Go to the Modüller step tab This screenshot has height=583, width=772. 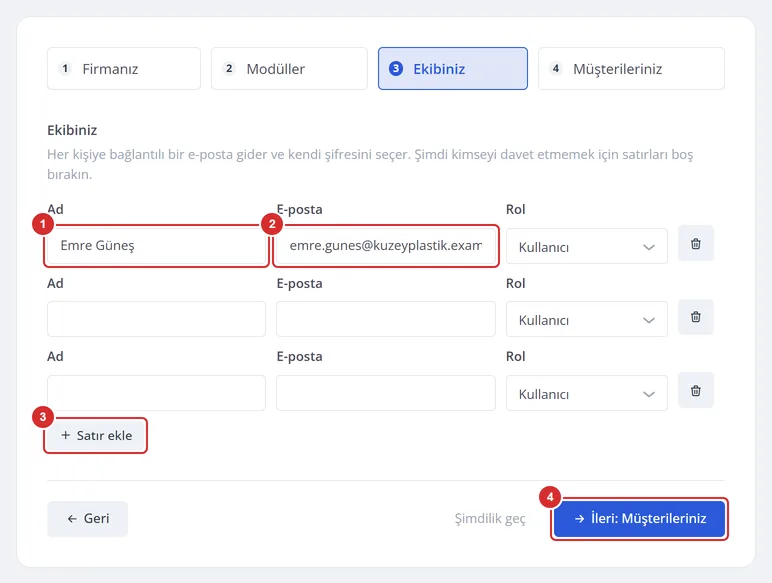click(x=290, y=68)
